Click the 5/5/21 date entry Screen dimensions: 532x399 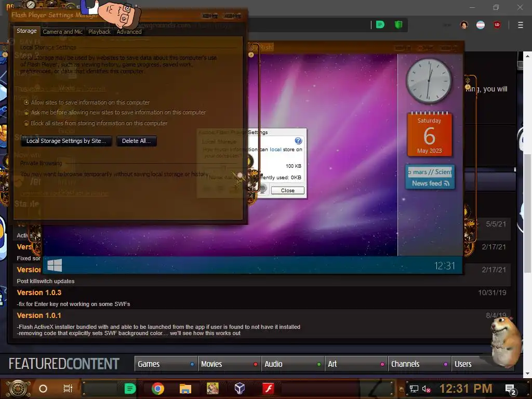tap(496, 224)
